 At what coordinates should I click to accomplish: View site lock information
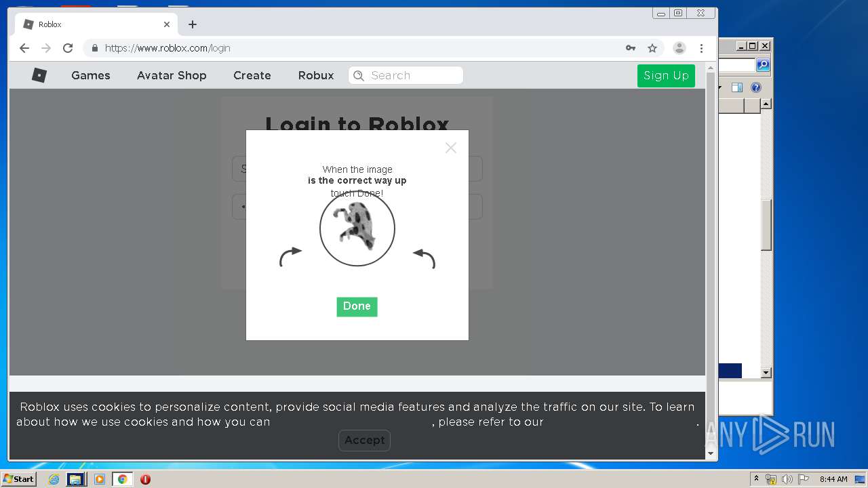click(94, 48)
